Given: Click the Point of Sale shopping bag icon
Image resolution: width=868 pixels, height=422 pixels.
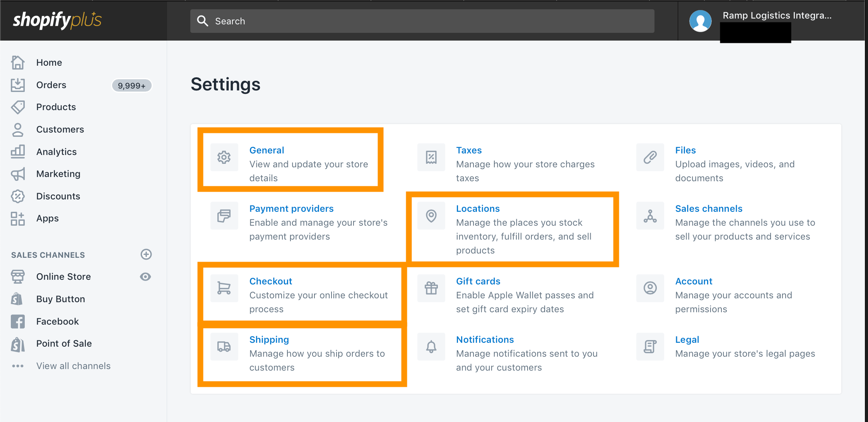Looking at the screenshot, I should tap(17, 343).
